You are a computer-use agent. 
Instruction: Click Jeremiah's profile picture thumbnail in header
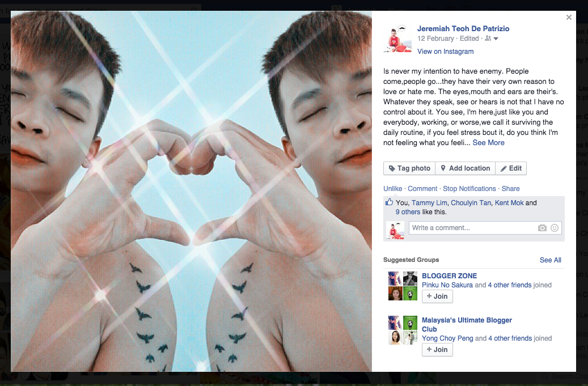[x=397, y=39]
